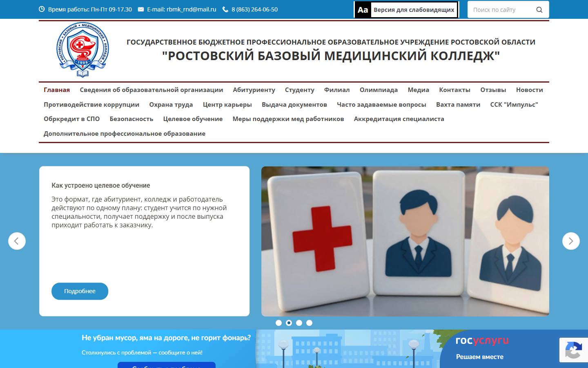Open Аккредитация специалиста section
This screenshot has height=368, width=588.
pos(399,119)
